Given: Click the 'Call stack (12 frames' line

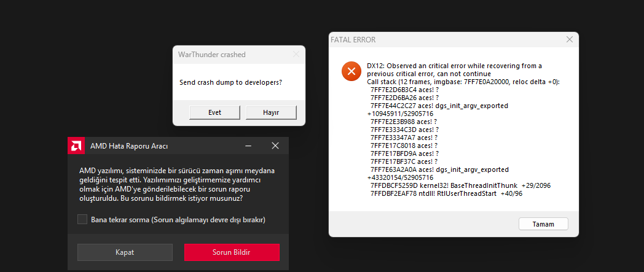Looking at the screenshot, I should [463, 82].
